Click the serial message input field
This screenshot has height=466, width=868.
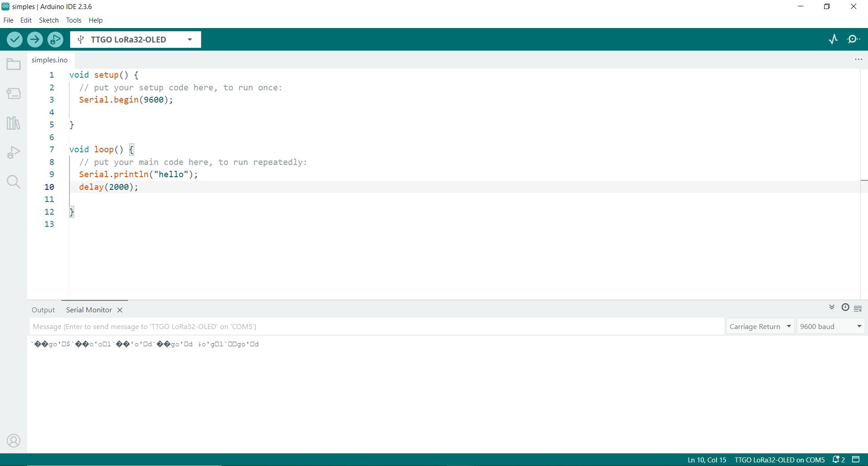pos(377,326)
